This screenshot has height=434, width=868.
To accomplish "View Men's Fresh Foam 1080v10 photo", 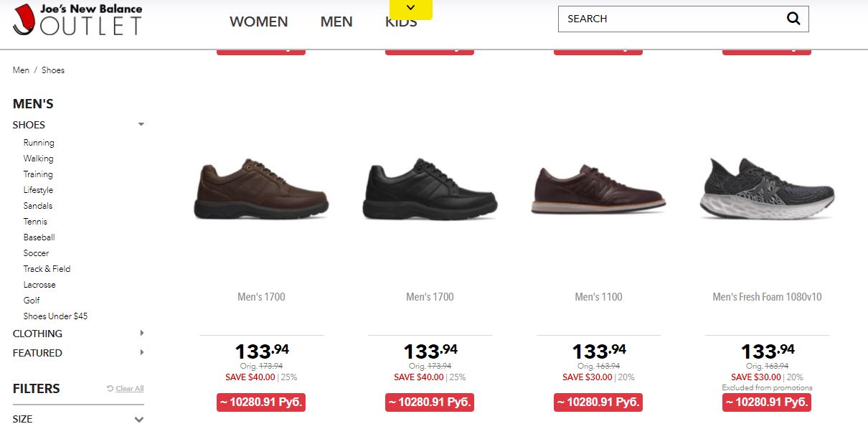I will tap(767, 188).
